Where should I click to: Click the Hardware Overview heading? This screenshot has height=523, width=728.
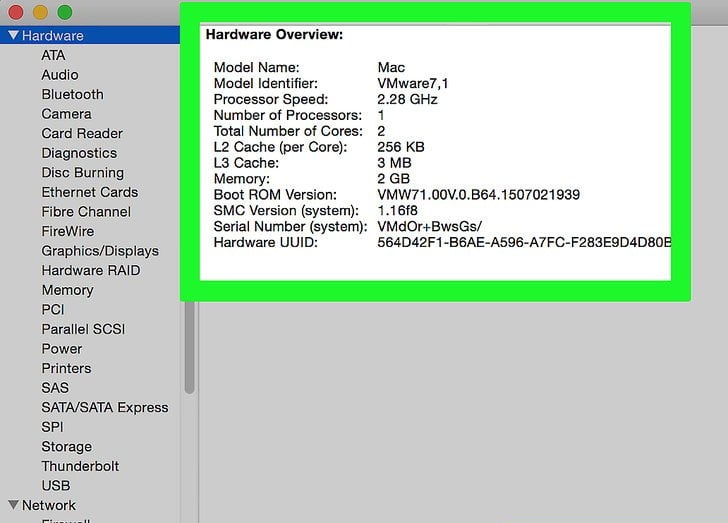click(x=274, y=34)
